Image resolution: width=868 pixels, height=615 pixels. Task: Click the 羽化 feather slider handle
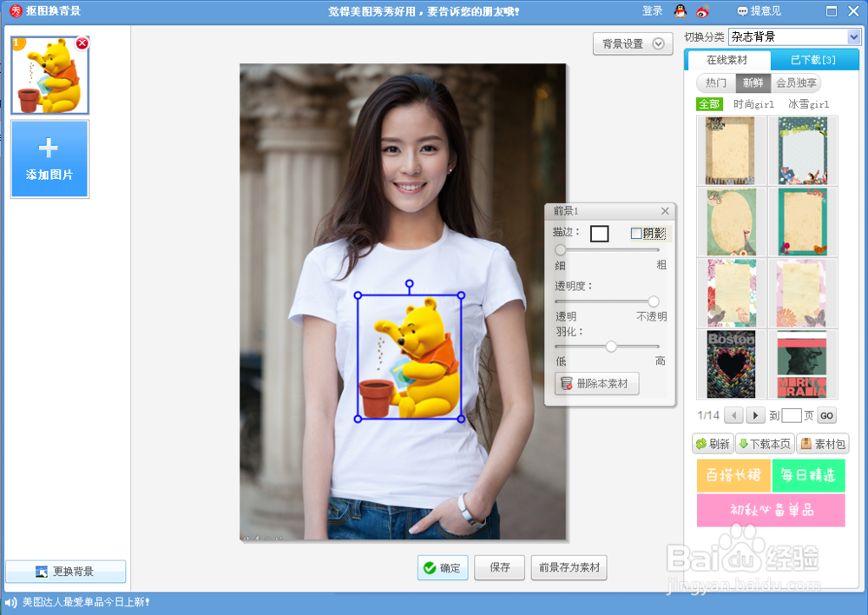click(x=610, y=347)
